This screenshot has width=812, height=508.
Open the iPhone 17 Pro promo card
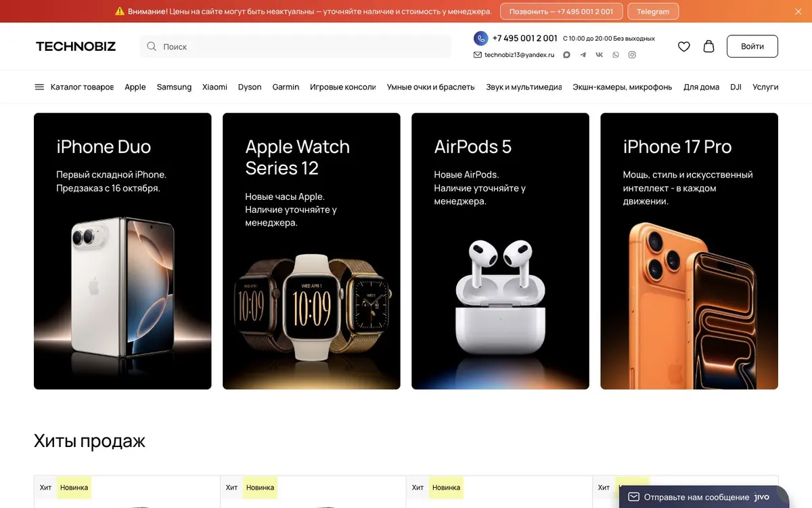pos(689,251)
